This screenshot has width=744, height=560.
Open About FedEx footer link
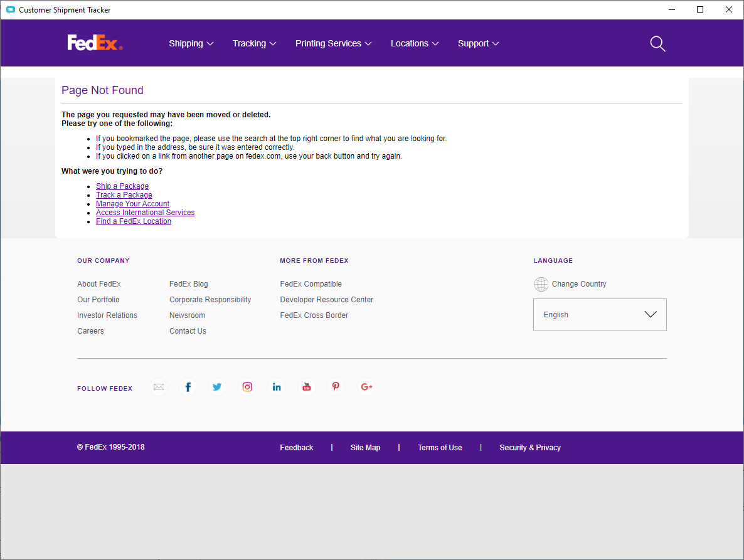pyautogui.click(x=98, y=284)
